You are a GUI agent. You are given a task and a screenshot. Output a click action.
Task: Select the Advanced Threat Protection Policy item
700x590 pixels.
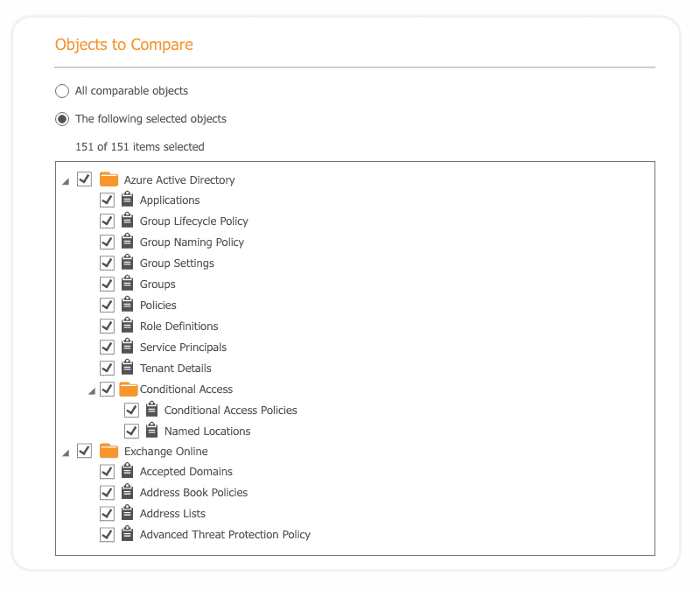pos(225,535)
